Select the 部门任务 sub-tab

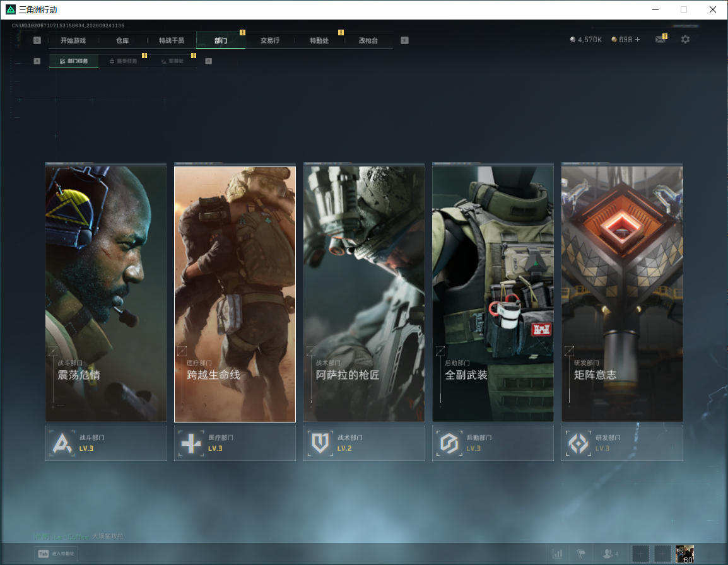74,61
